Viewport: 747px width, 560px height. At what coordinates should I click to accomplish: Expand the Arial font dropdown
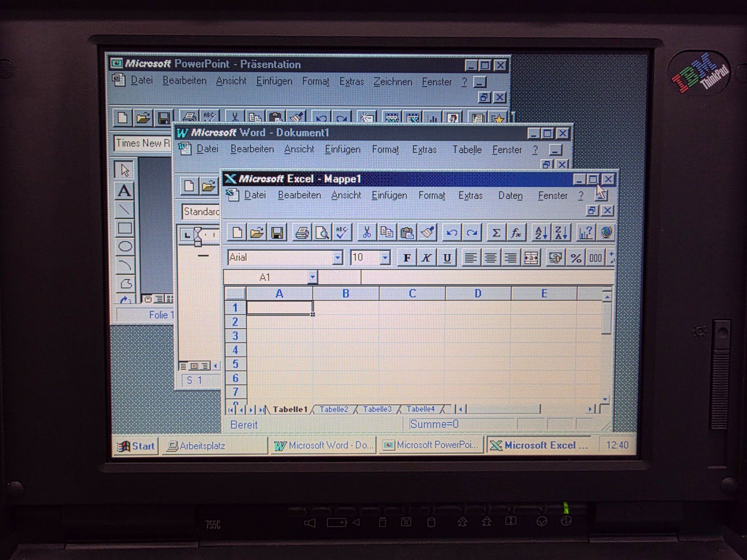(x=338, y=258)
